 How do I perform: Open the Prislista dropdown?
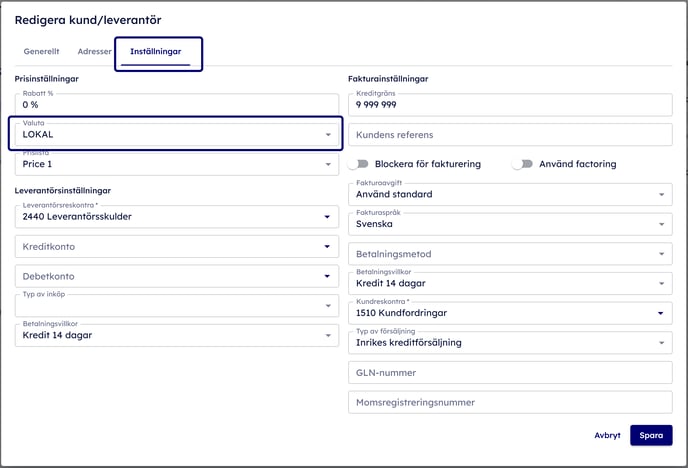click(x=176, y=164)
